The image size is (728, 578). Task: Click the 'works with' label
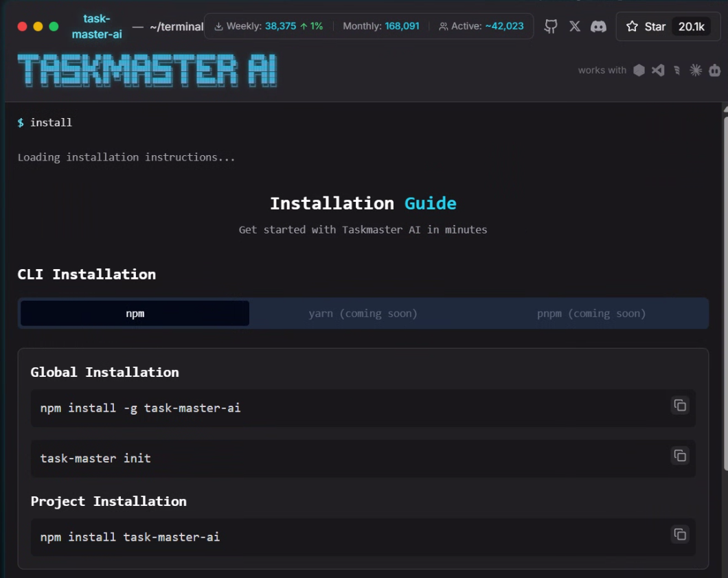[x=602, y=70]
